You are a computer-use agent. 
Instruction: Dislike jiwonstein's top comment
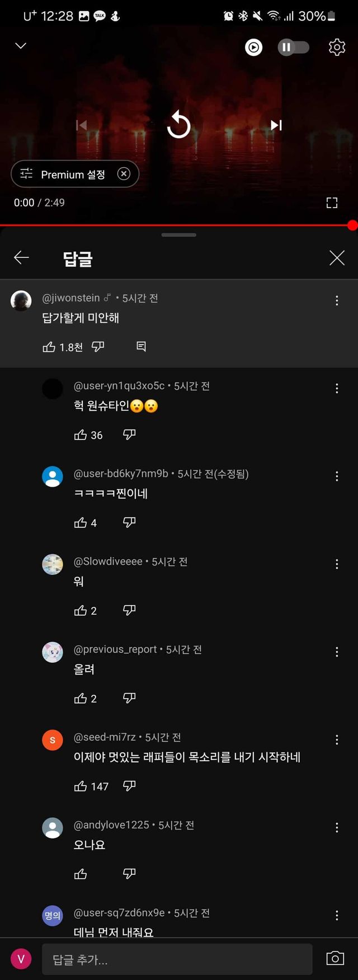(98, 346)
